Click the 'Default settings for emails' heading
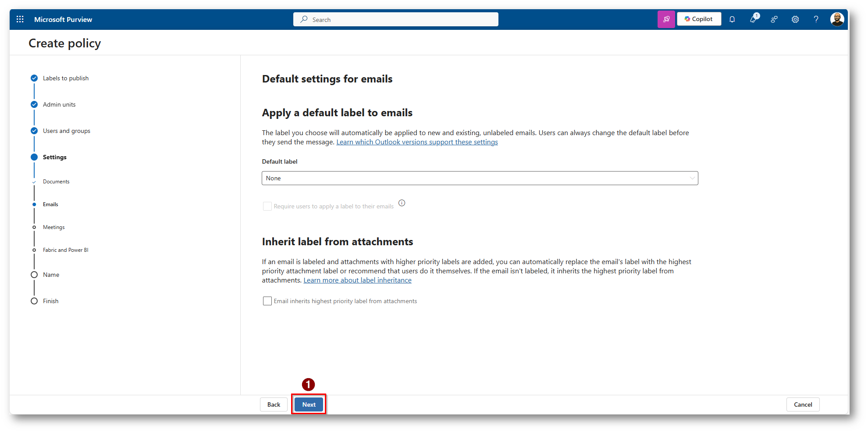Screen dimensions: 868x433 pyautogui.click(x=327, y=79)
